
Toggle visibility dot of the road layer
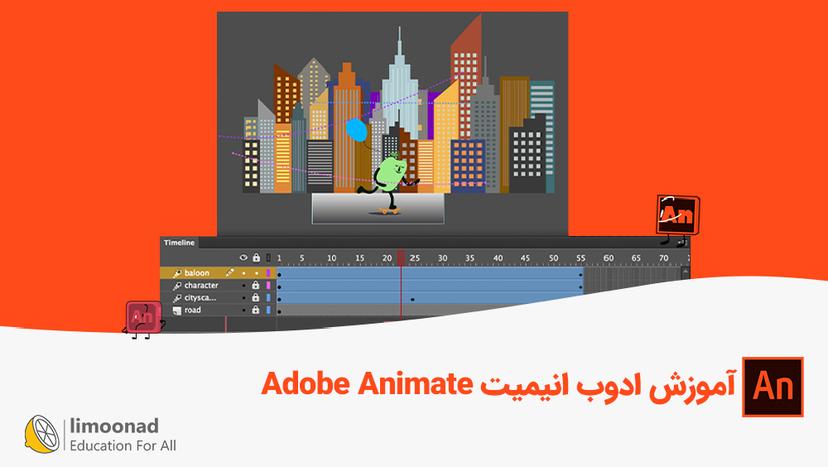pyautogui.click(x=243, y=310)
